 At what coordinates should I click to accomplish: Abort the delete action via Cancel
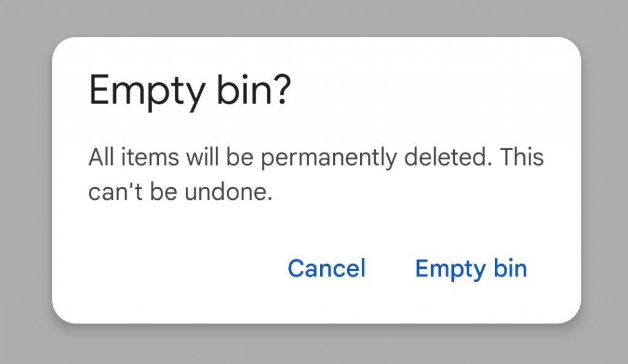[326, 268]
